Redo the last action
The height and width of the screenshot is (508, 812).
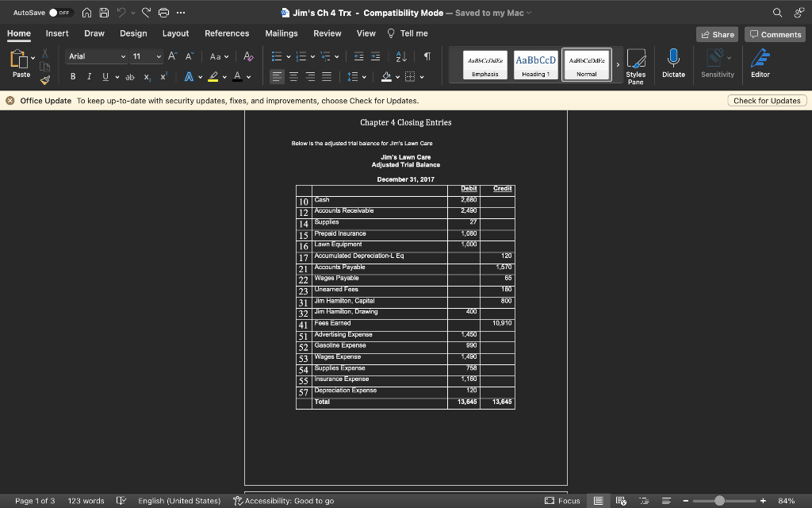pos(146,13)
